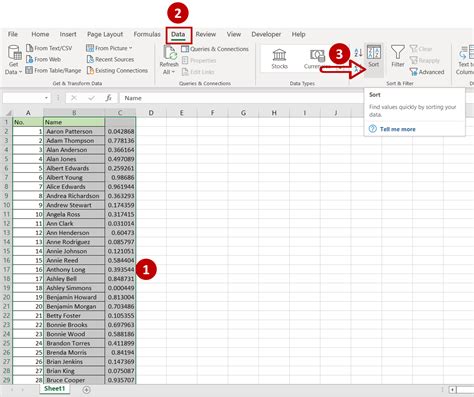Select column A header
The width and height of the screenshot is (474, 397).
pyautogui.click(x=28, y=113)
